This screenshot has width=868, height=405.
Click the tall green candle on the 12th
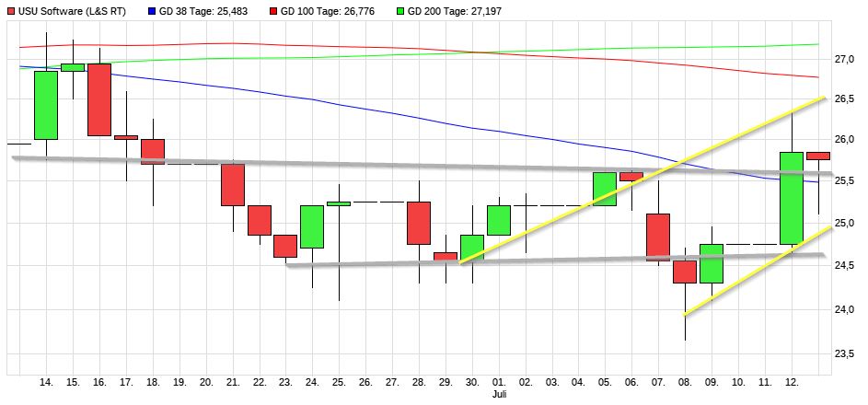[x=792, y=198]
